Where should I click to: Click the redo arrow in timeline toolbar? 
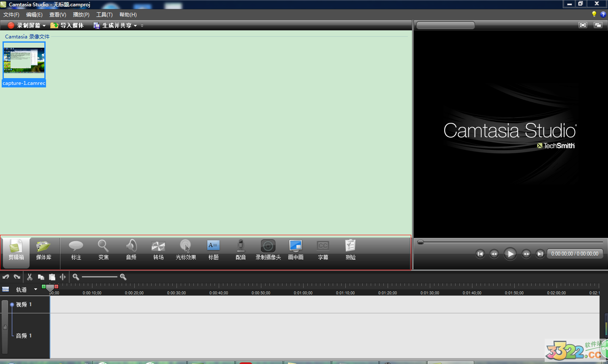(x=17, y=277)
